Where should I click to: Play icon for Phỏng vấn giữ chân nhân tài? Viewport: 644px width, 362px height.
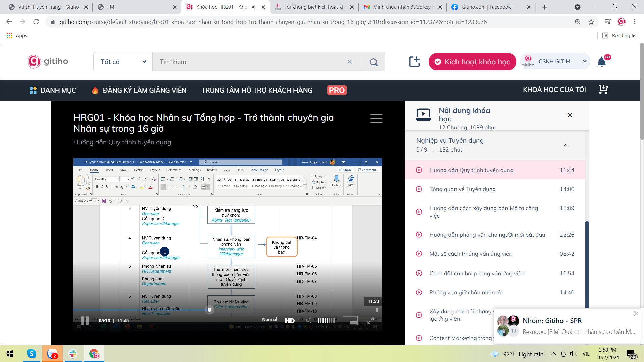coord(419,292)
